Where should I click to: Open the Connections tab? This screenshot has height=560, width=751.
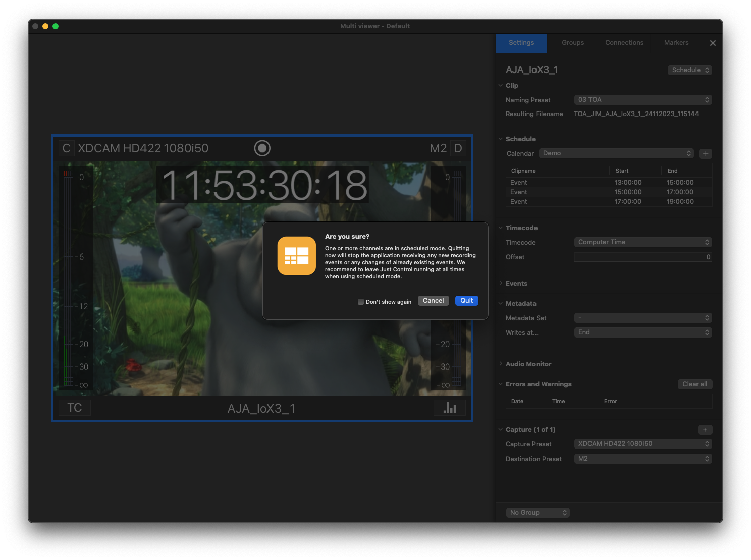click(624, 43)
